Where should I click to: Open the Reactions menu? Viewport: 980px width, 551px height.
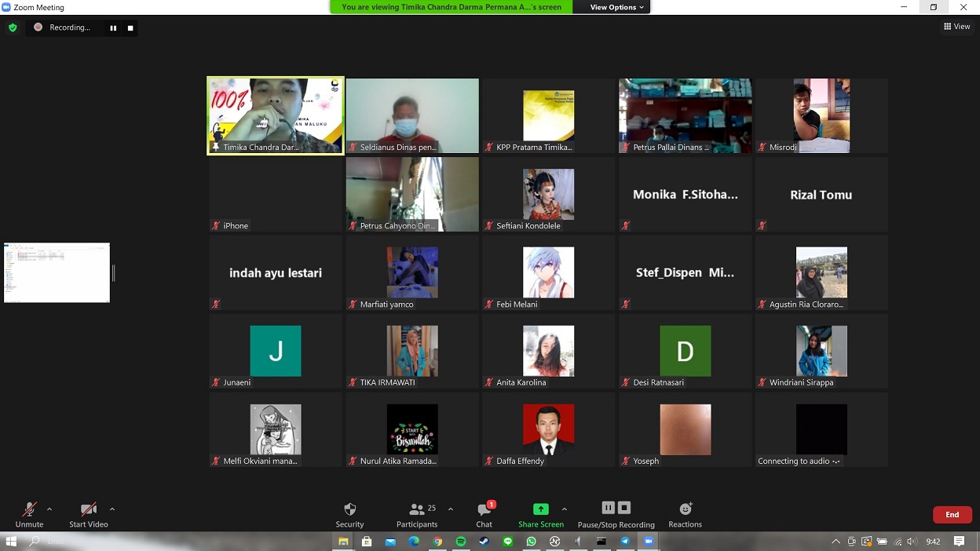[685, 514]
